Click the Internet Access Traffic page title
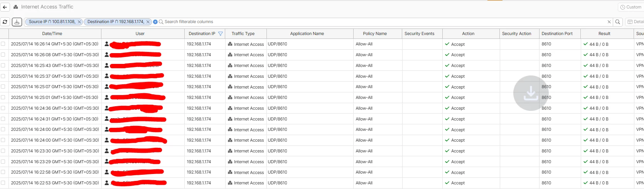Screen dimensions: 644x189 (47, 7)
